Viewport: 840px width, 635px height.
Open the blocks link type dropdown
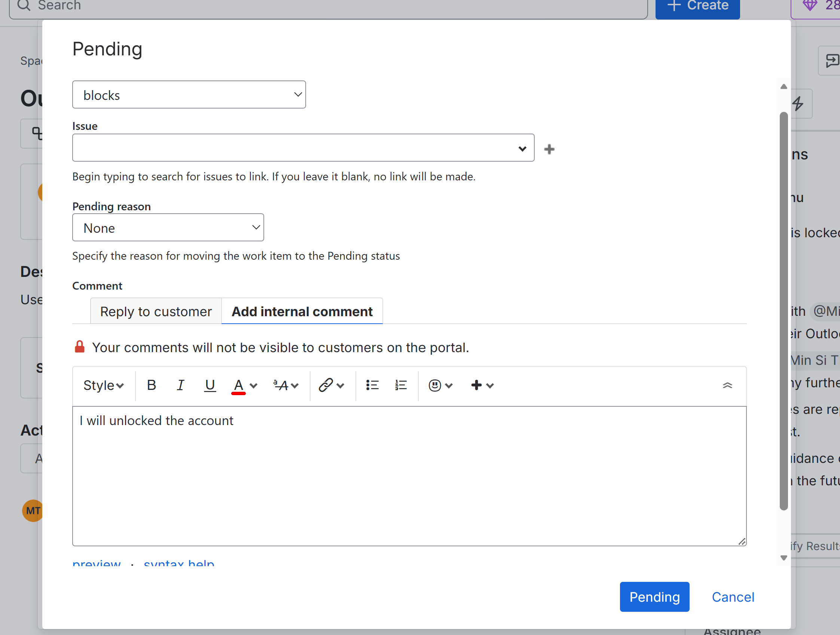click(189, 95)
